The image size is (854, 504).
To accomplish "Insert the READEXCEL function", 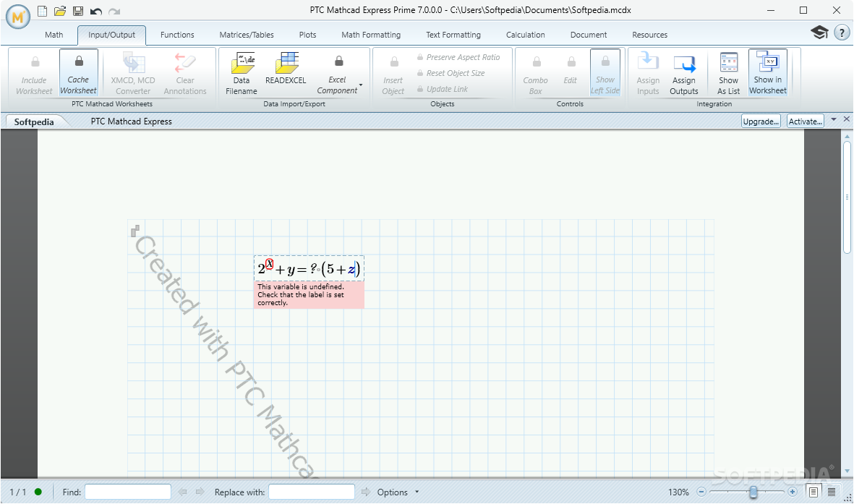I will tap(286, 68).
